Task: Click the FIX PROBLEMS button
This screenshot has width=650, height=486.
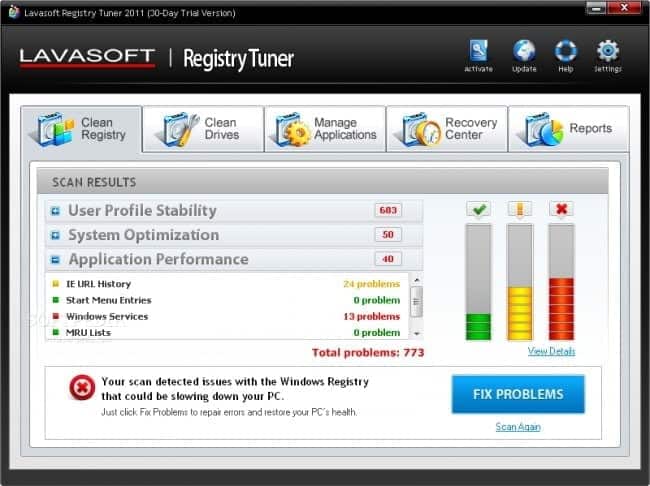Action: pyautogui.click(x=518, y=394)
